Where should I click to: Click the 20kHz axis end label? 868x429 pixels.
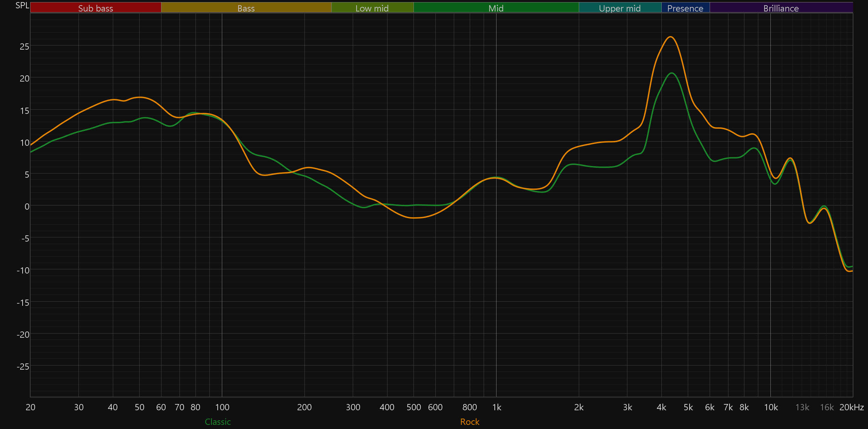851,407
